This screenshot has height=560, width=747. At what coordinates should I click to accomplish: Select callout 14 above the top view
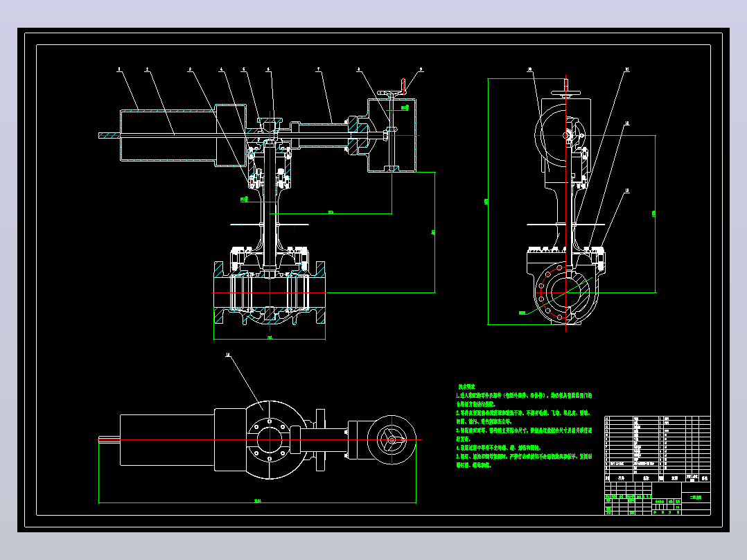point(228,355)
